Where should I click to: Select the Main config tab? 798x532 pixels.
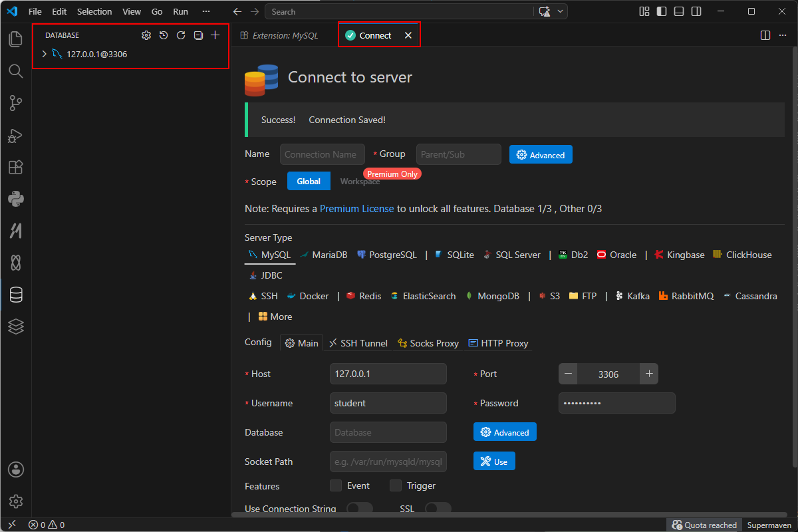[302, 343]
